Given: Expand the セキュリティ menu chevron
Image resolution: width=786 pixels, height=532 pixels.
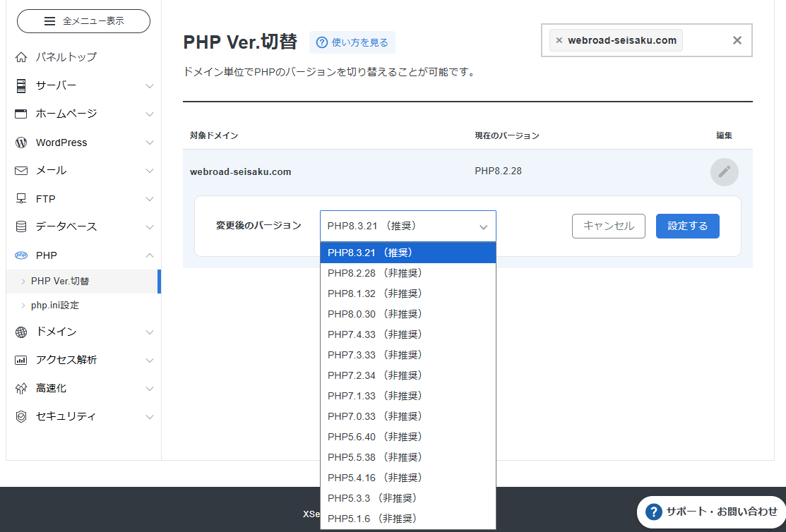Looking at the screenshot, I should 150,417.
